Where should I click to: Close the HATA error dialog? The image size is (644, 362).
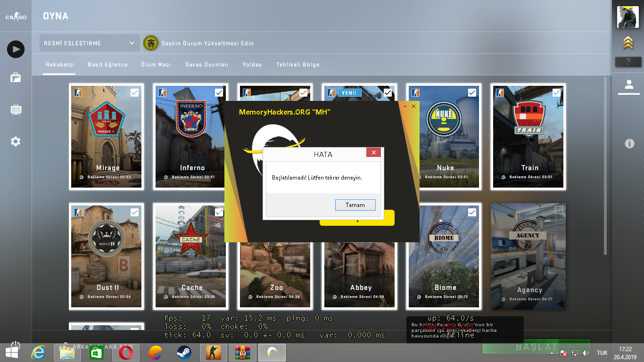coord(373,153)
